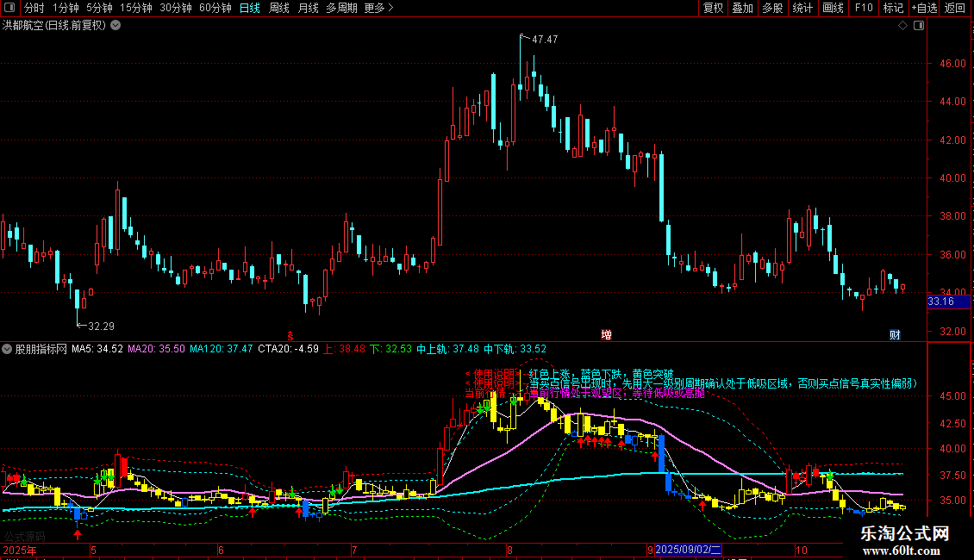Screen dimensions: 974x560
Task: Click the 2025年 label on time axis
Action: click(x=19, y=550)
